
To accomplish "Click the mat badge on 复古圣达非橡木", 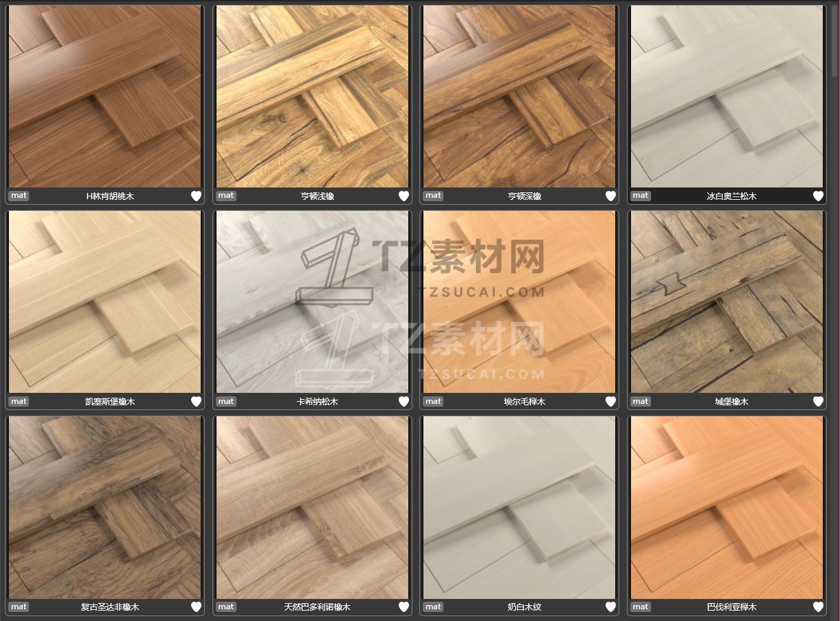I will pos(19,607).
